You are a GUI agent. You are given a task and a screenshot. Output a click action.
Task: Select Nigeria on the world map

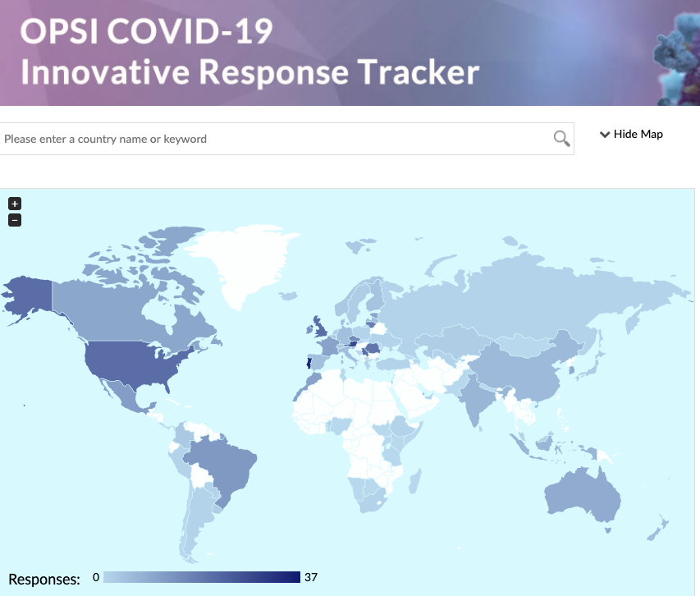click(341, 425)
